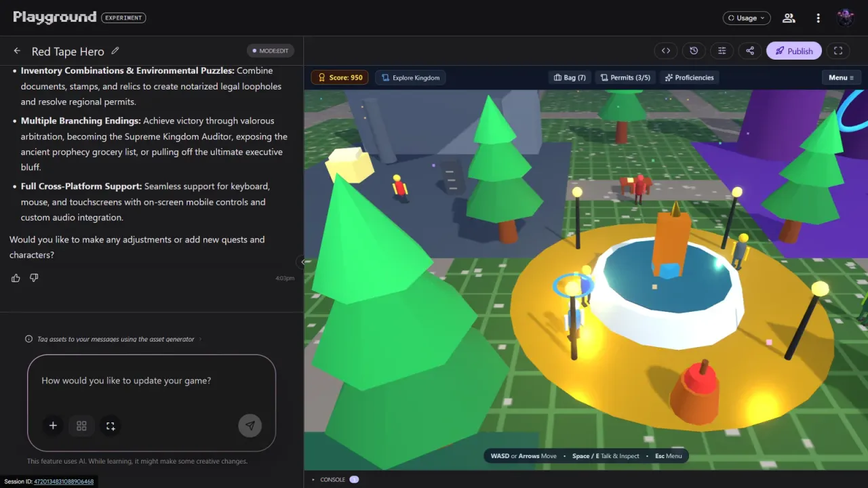Open the three-dot more options menu
Viewport: 868px width, 488px height.
pyautogui.click(x=818, y=18)
